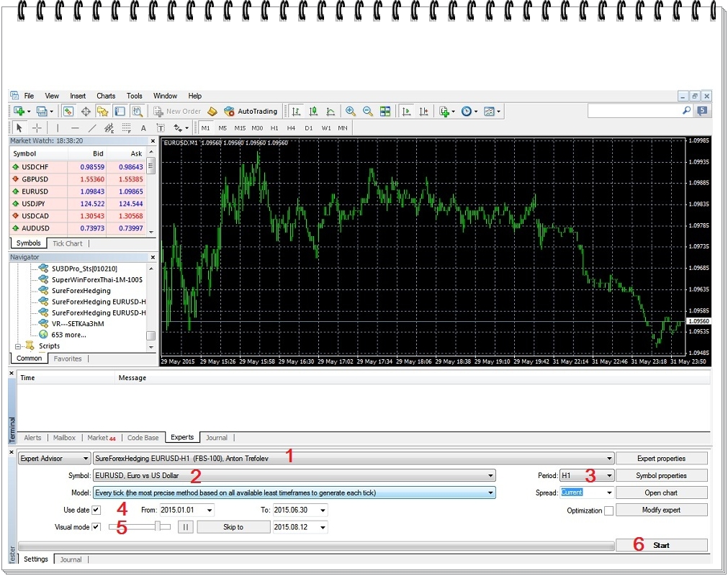Switch chart timeframe to MN

point(343,128)
